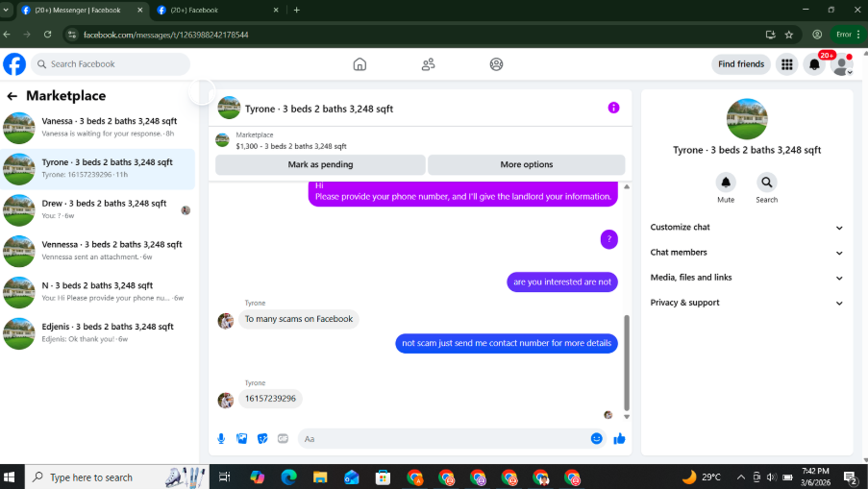Expand Chat members section
This screenshot has width=868, height=489.
pos(746,253)
